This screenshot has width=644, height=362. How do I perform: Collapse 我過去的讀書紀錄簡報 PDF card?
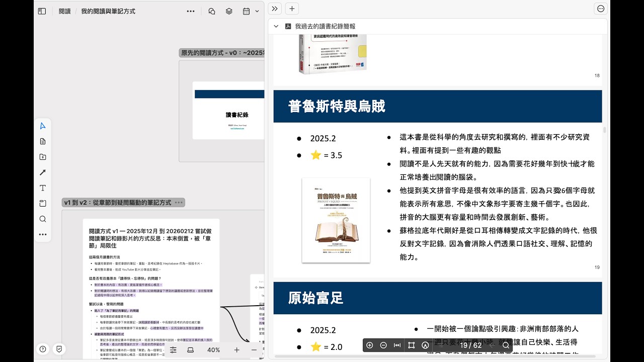pos(276,26)
